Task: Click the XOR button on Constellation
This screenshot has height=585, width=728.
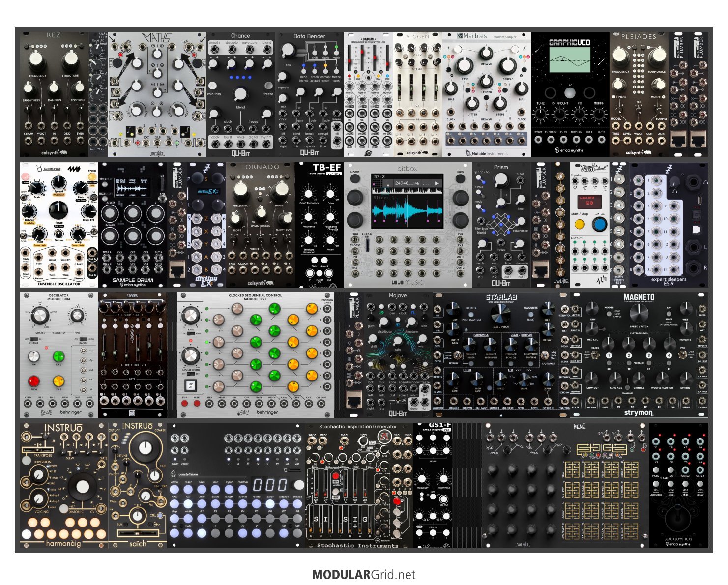Action: click(x=202, y=504)
